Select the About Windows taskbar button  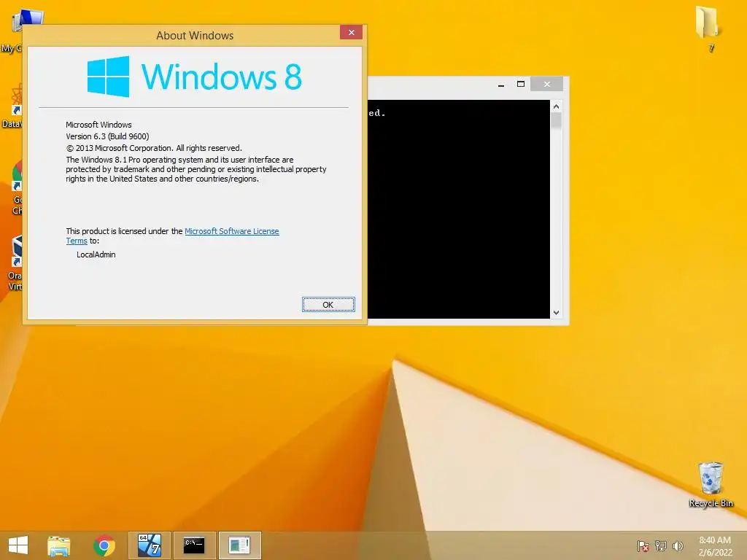239,545
